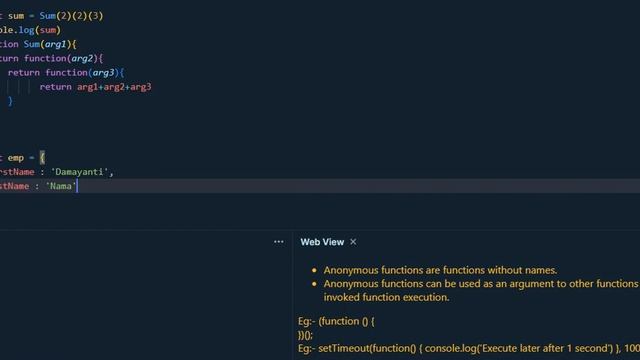Click the closing brace below the return statement
Image resolution: width=640 pixels, height=360 pixels.
coord(10,101)
